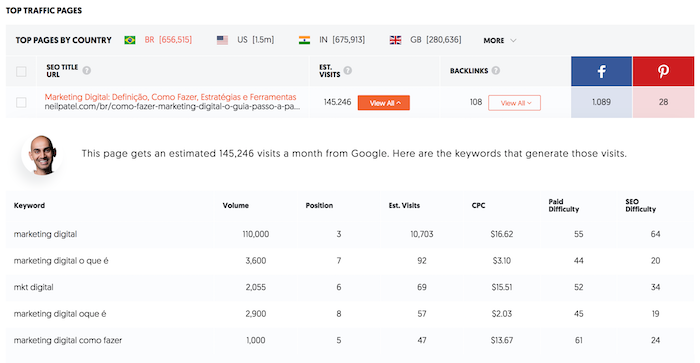The image size is (700, 363).
Task: Click the 145,246 est. visits value
Action: (338, 102)
